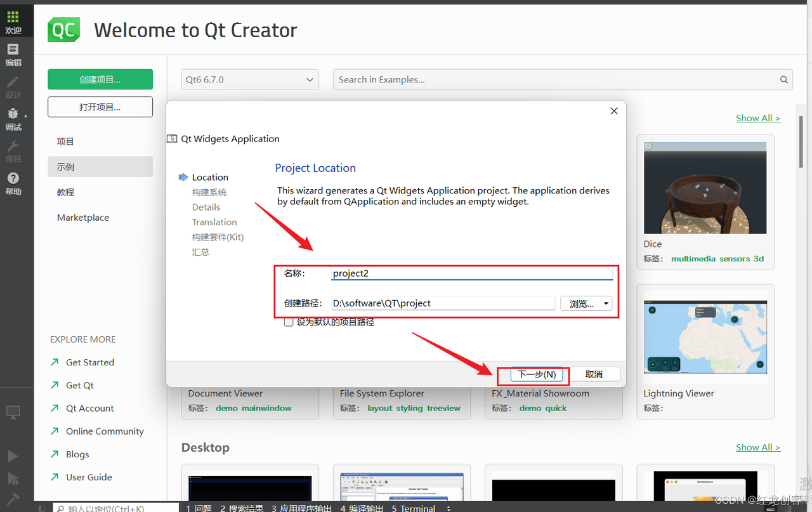Click the Qt Creator QC logo
Viewport: 812px width, 512px height.
[63, 30]
